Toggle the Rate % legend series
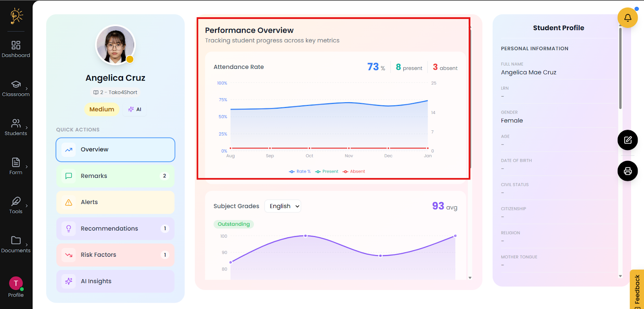644x309 pixels. (300, 171)
